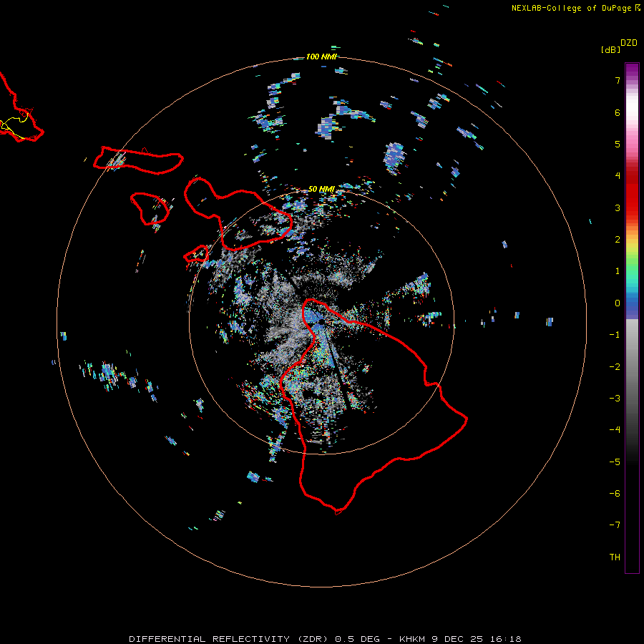Click the differential reflectivity caption at bottom
The width and height of the screenshot is (644, 644).
click(325, 639)
